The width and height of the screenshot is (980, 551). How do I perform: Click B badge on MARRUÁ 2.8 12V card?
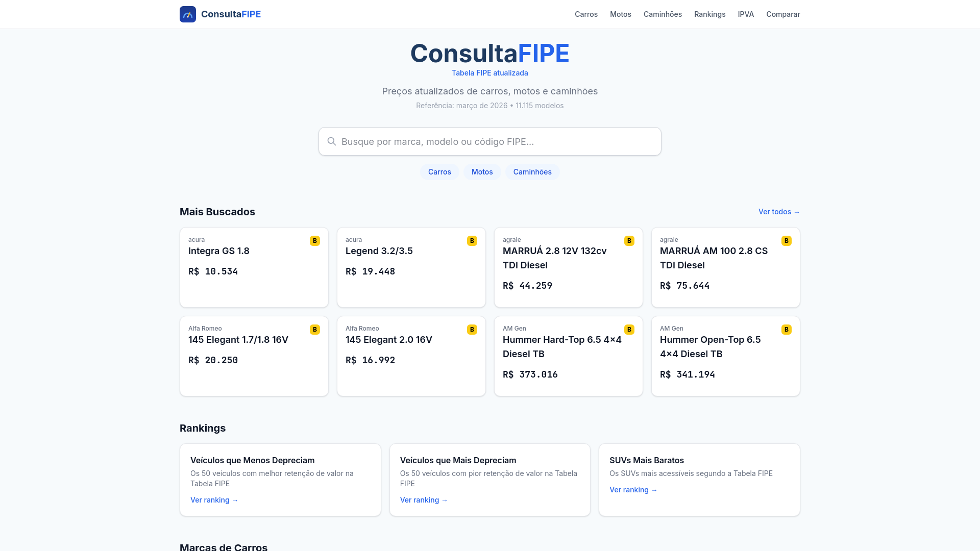(x=629, y=241)
